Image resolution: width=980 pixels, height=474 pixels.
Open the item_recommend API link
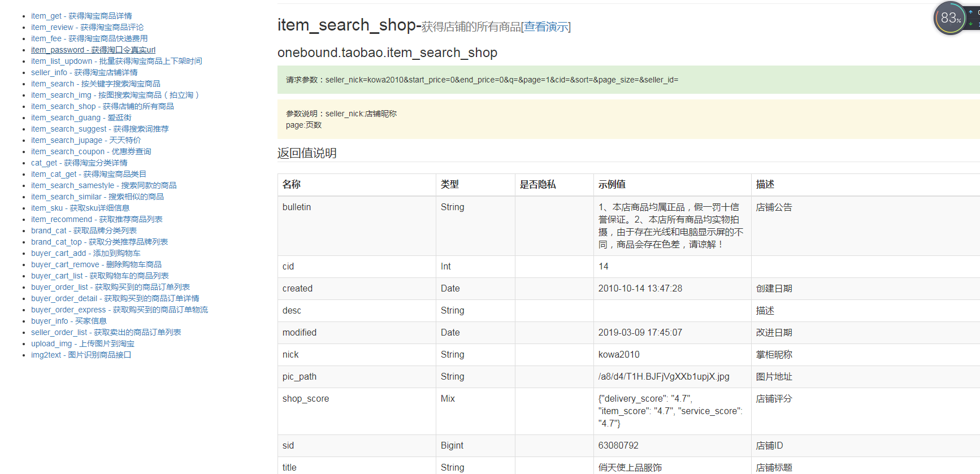tap(97, 219)
